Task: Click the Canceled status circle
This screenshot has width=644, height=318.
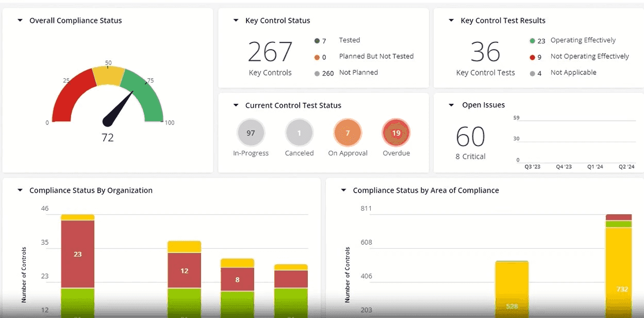Action: pos(299,133)
